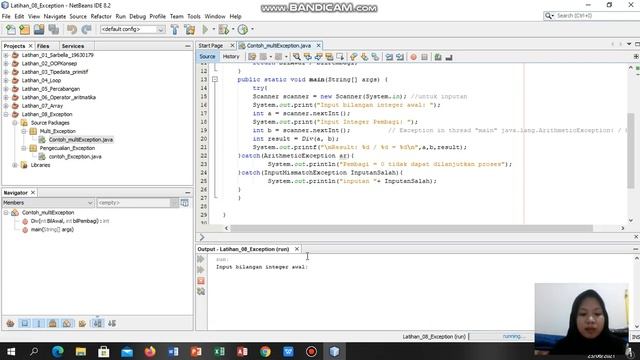640x360 pixels.
Task: Click the Output panel settings icon
Action: (201, 291)
